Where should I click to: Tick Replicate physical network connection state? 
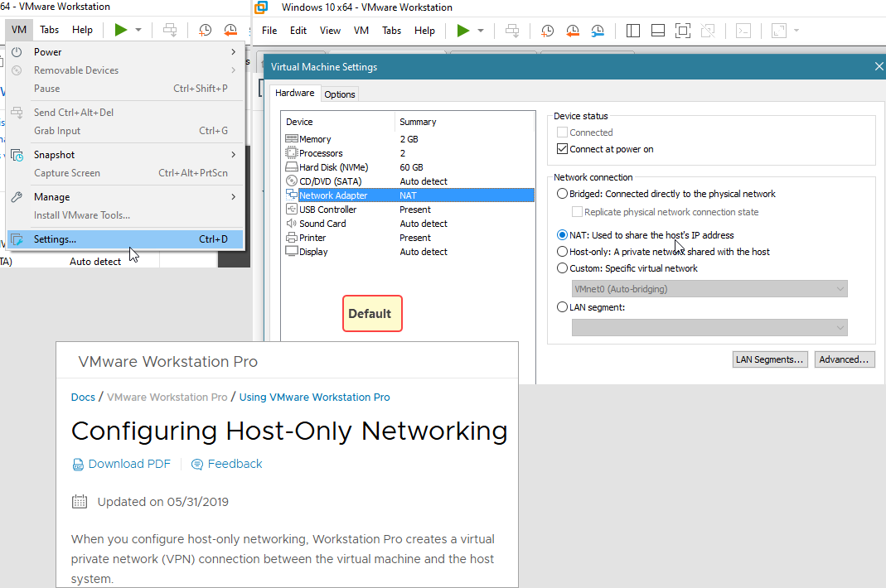coord(577,212)
